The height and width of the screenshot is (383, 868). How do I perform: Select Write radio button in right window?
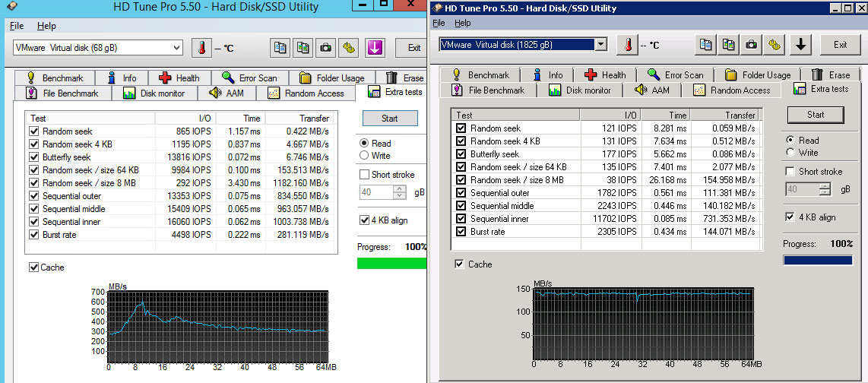pyautogui.click(x=790, y=152)
